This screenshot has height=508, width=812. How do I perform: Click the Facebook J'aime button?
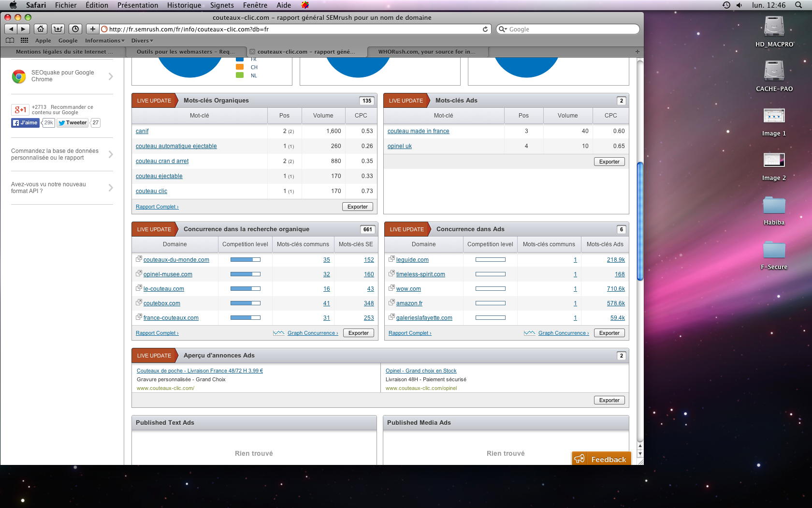click(x=25, y=123)
